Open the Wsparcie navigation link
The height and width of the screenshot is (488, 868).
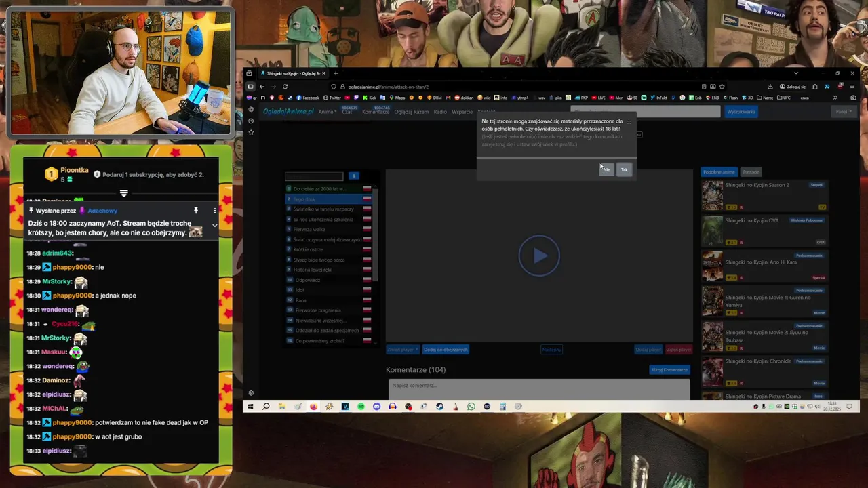[462, 112]
